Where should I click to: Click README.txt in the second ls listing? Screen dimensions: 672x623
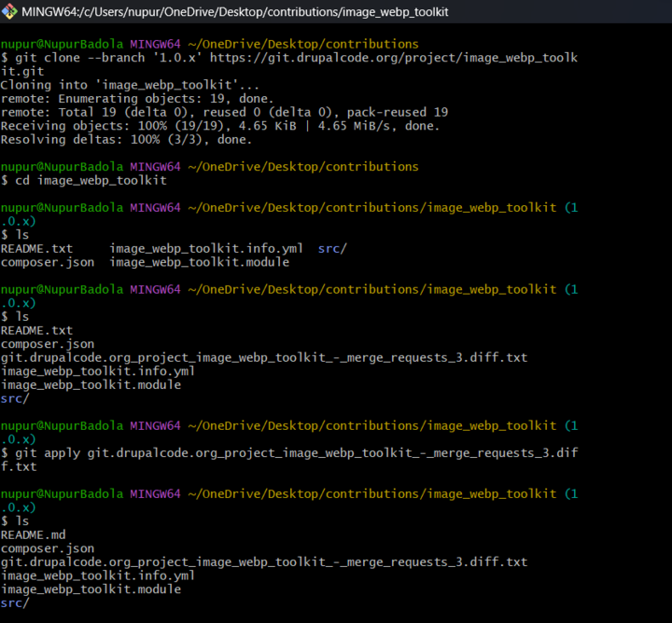tap(36, 330)
